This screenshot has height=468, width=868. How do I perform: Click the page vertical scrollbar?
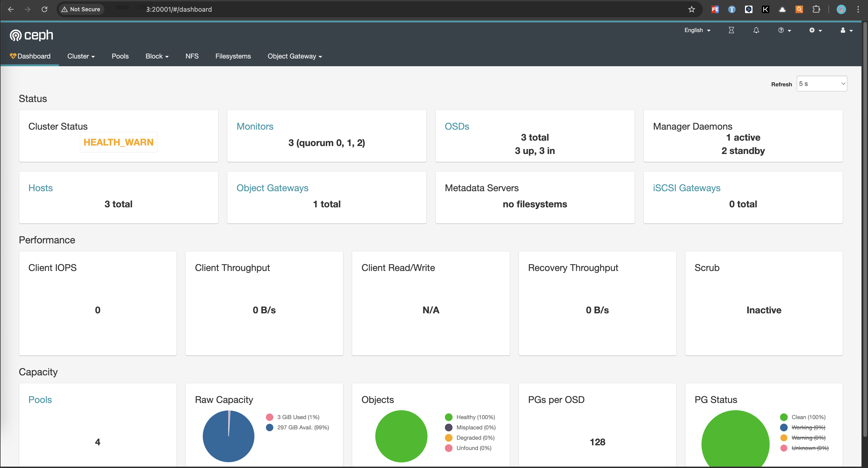click(x=865, y=229)
